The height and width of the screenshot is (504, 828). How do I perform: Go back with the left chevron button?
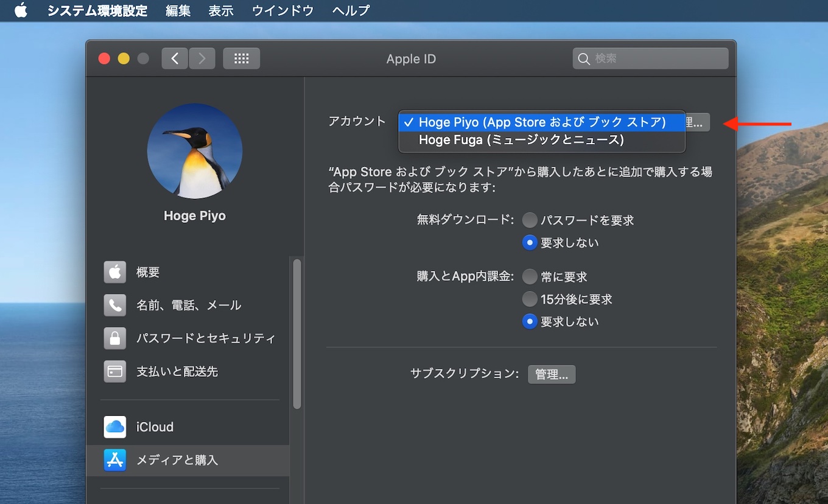click(x=175, y=58)
